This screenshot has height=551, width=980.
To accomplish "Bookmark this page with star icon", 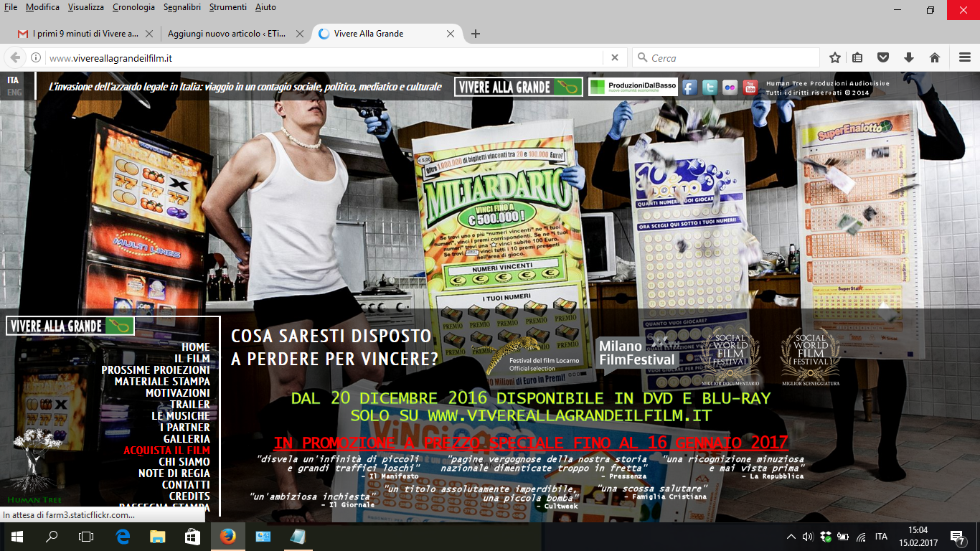I will tap(835, 58).
